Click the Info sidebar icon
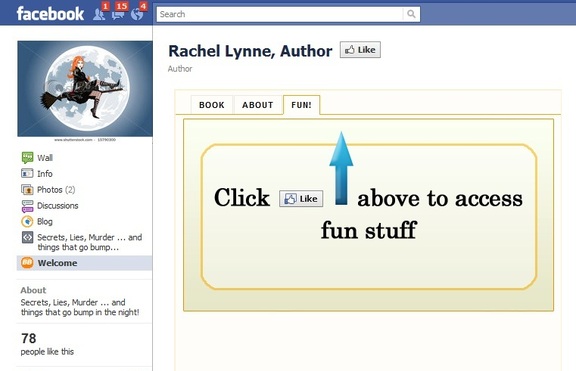Viewport: 576px width, 371px height. pos(27,173)
